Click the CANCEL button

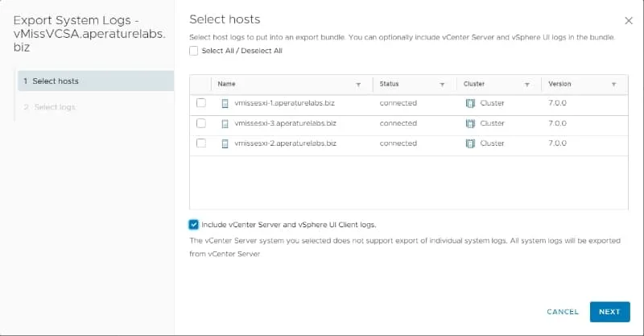tap(562, 312)
